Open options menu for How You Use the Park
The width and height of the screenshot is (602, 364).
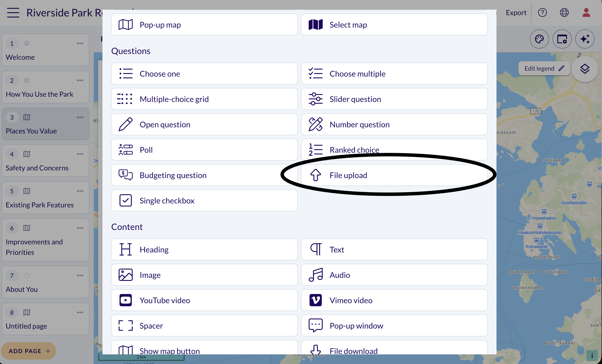point(80,80)
